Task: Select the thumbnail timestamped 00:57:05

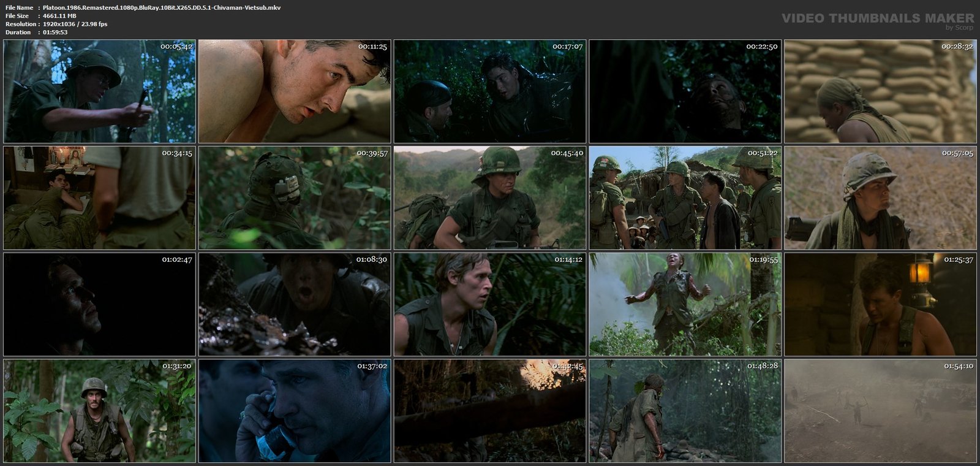Action: pyautogui.click(x=881, y=197)
